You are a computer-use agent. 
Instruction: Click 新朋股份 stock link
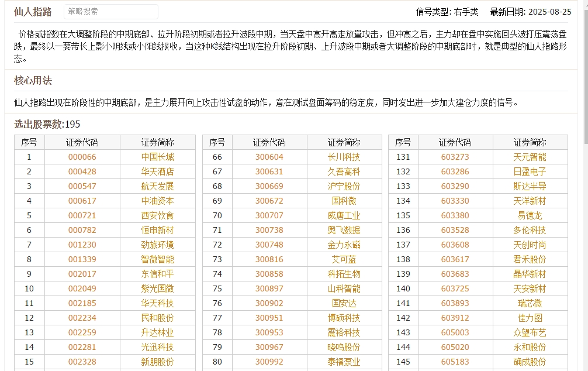pos(157,362)
